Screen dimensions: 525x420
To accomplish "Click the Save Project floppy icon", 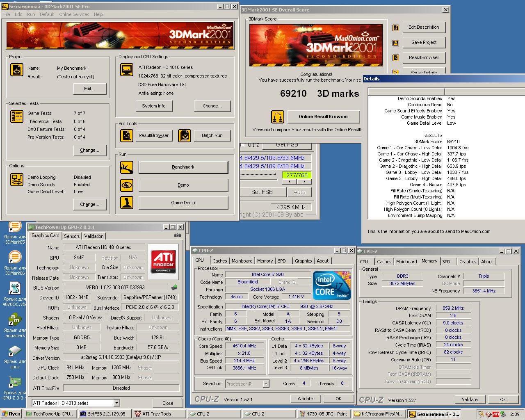I will (x=396, y=43).
